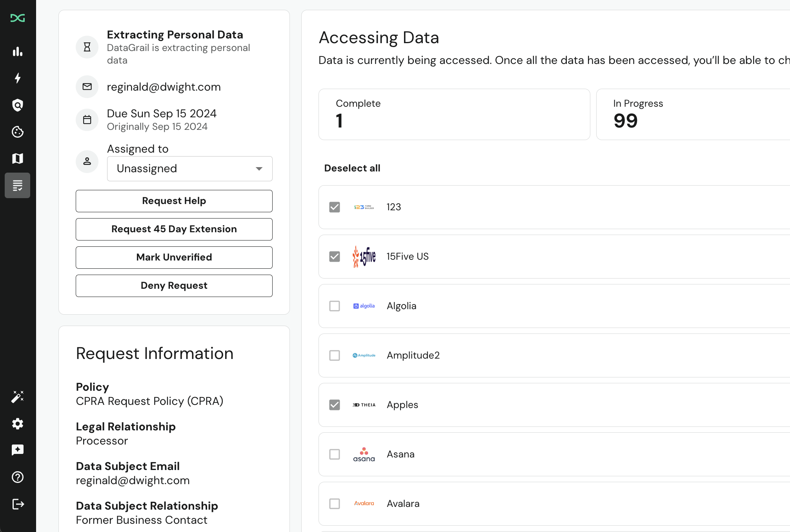Click the 15Five US row label
The height and width of the screenshot is (532, 790).
(x=408, y=257)
